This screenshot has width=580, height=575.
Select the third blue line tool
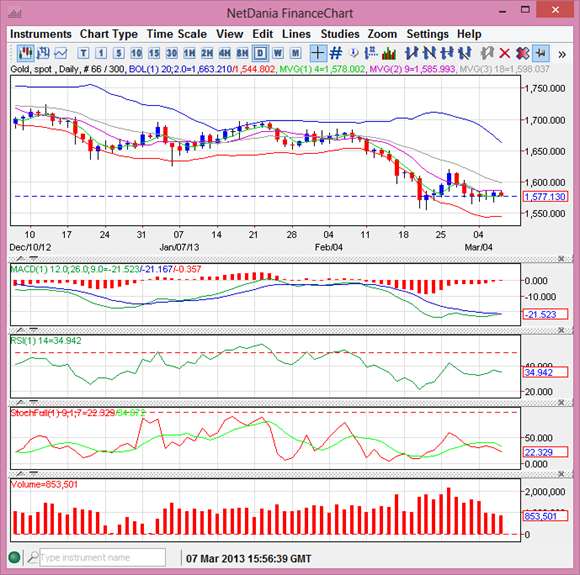click(447, 53)
